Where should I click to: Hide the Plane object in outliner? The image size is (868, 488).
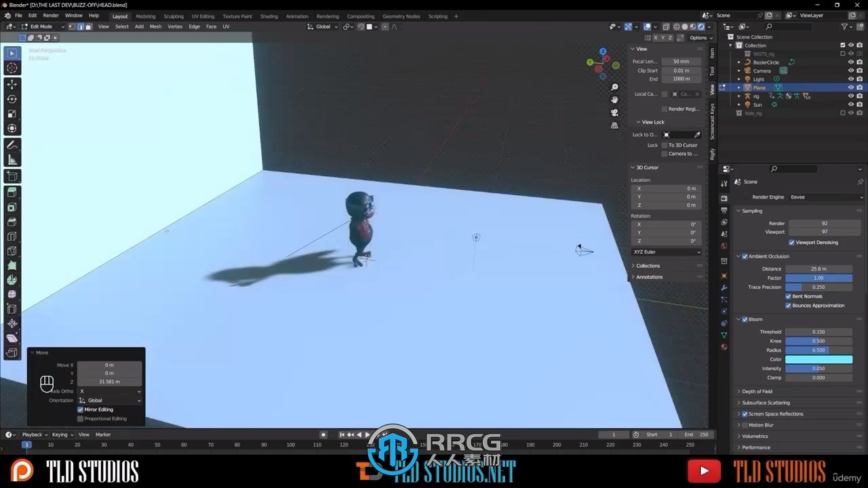click(x=850, y=87)
